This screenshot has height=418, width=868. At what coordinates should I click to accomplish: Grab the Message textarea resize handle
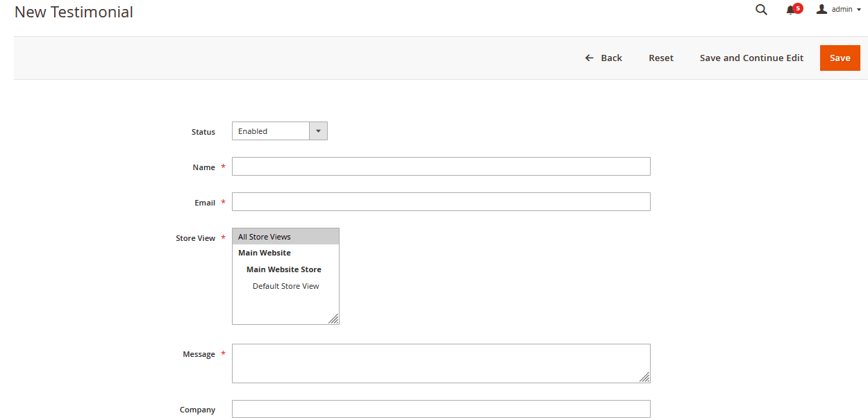644,377
